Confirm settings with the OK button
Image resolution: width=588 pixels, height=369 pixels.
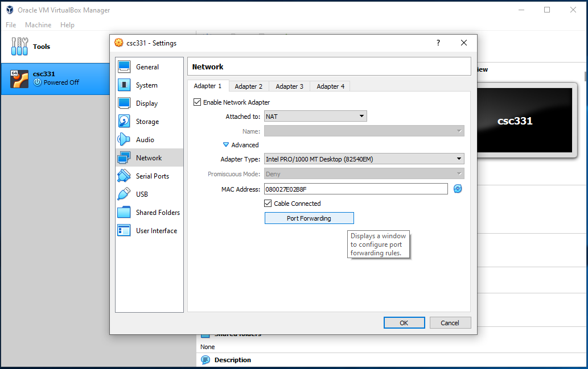pyautogui.click(x=404, y=322)
